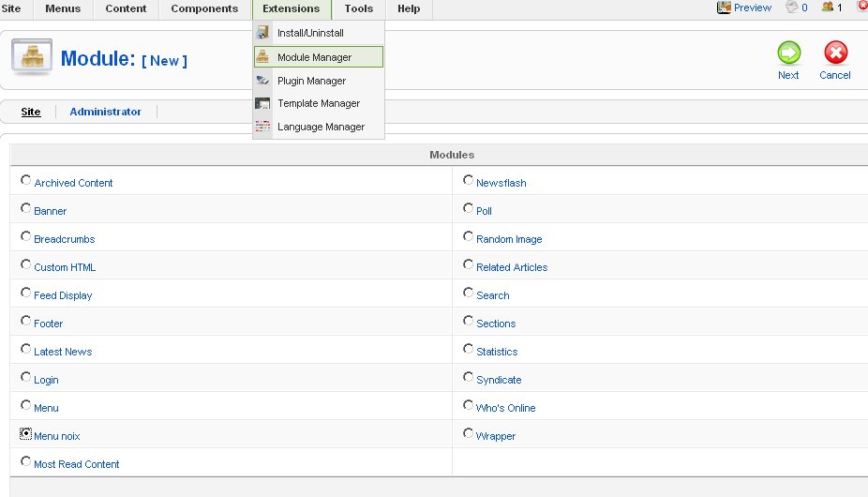Open the Menus dropdown menu

(x=64, y=8)
